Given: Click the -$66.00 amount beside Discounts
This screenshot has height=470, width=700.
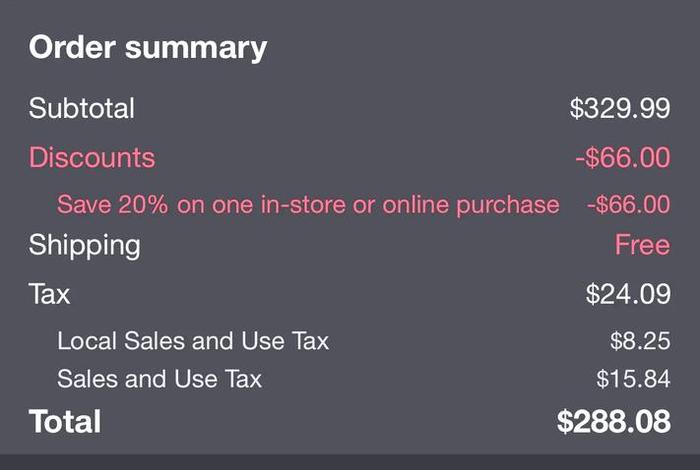Looking at the screenshot, I should click(x=622, y=157).
